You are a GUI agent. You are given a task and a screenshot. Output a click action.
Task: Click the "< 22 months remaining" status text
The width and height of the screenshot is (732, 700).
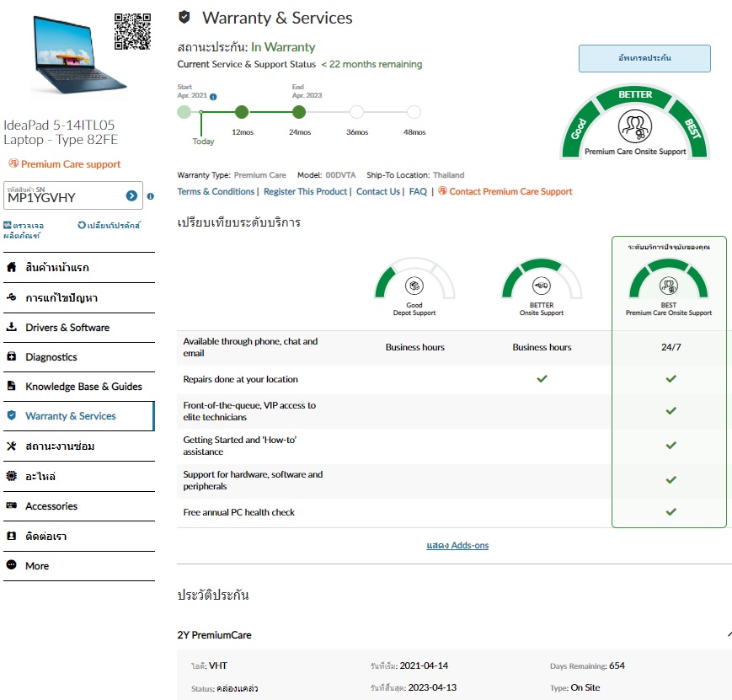[371, 65]
